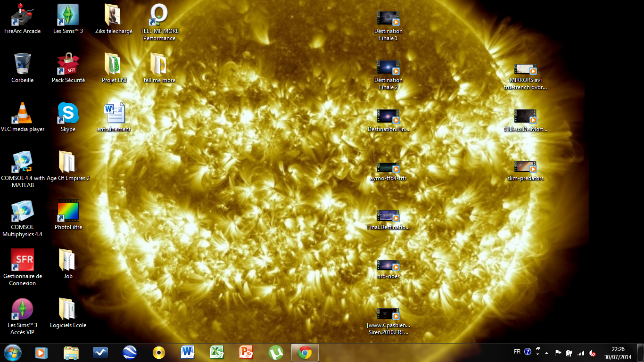Show hidden tray icons arrow
The width and height of the screenshot is (644, 362).
tap(547, 353)
